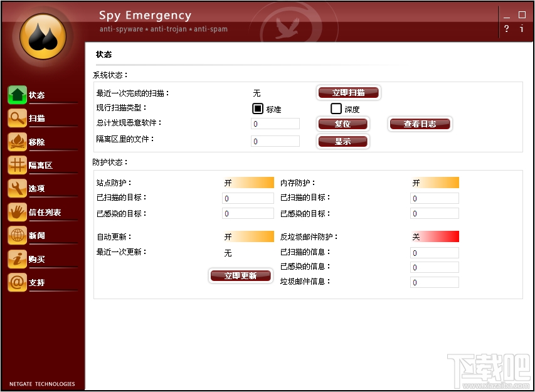The width and height of the screenshot is (535, 392).
Task: Open 信任列表 menu label
Action: 45,212
